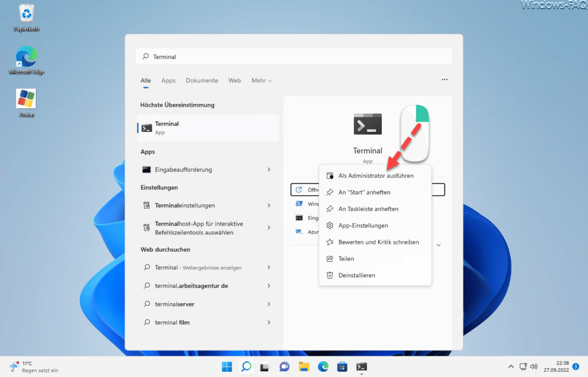
Task: Open the Chat icon in the taskbar
Action: coord(284,367)
